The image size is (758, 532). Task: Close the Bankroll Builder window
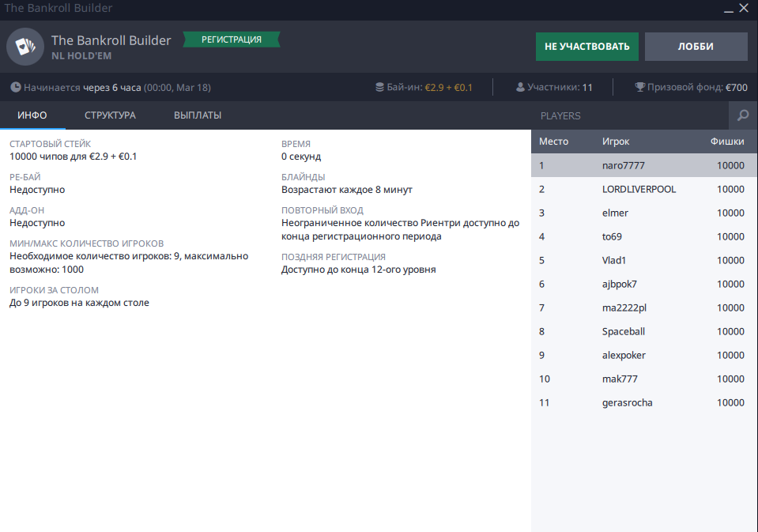click(x=743, y=9)
